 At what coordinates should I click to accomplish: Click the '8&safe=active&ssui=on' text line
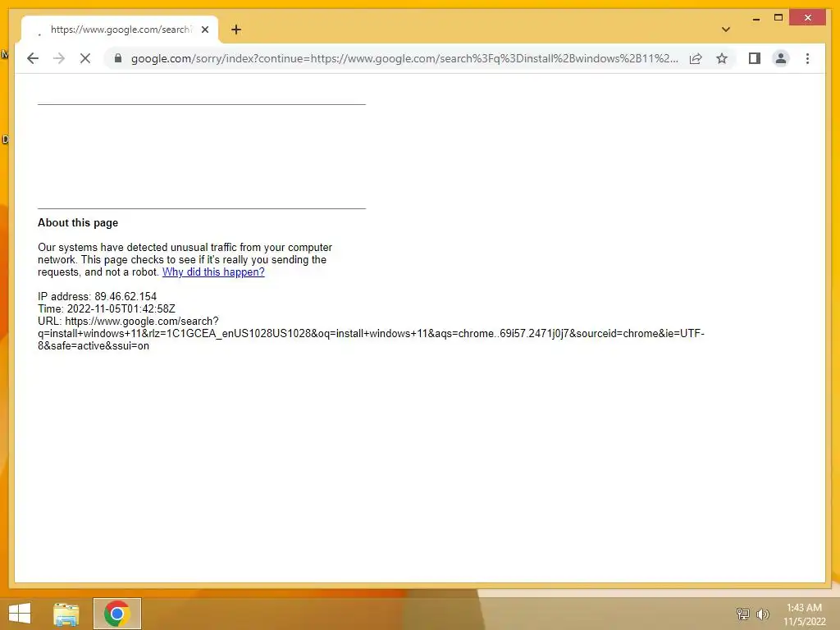pos(94,346)
